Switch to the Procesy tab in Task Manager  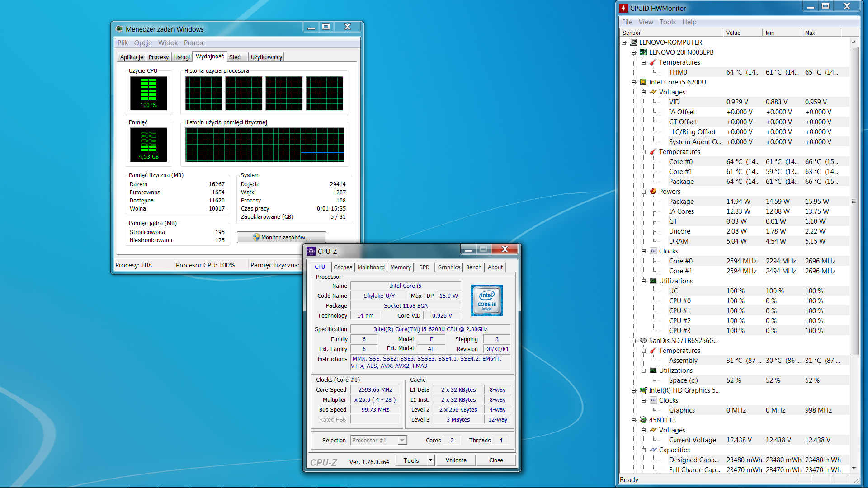[158, 57]
